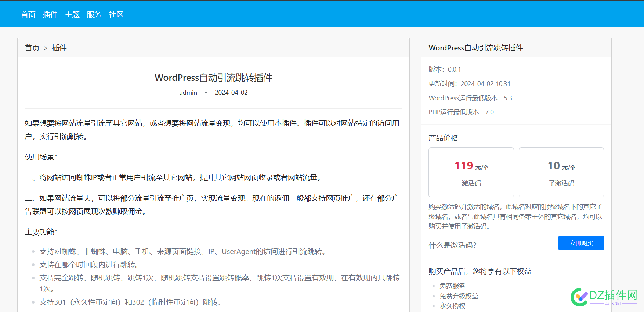Open 首页 in the top navigation
Screen dimensions: 644x312
(28, 14)
